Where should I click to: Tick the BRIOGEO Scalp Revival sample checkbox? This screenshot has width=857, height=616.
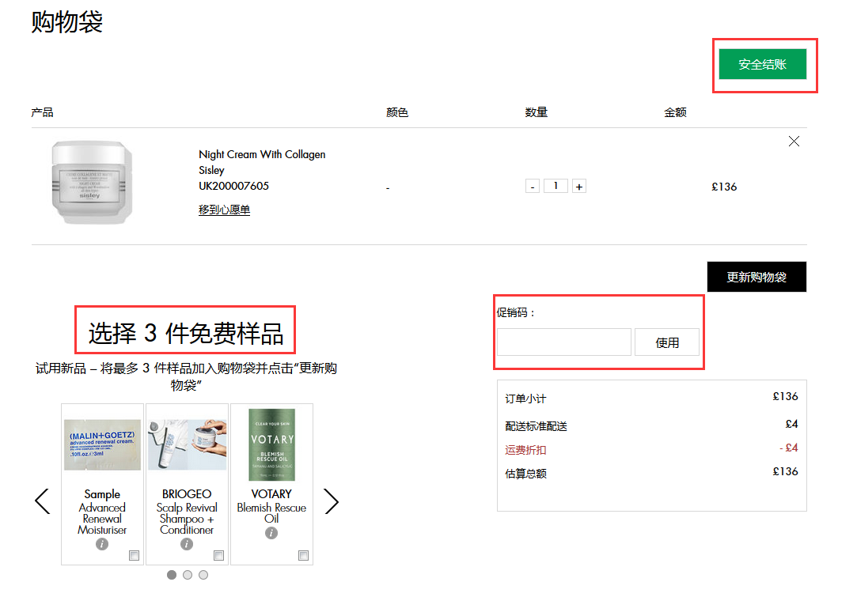(x=218, y=555)
